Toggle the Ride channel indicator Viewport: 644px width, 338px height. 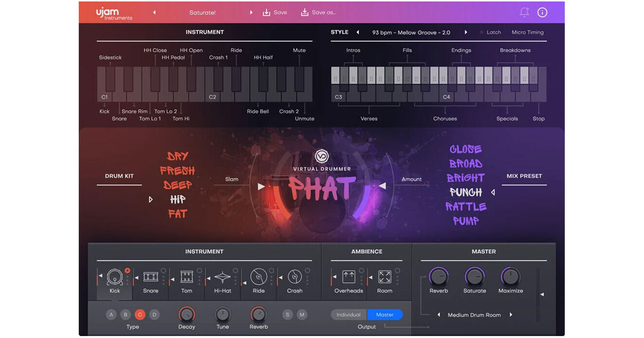271,270
